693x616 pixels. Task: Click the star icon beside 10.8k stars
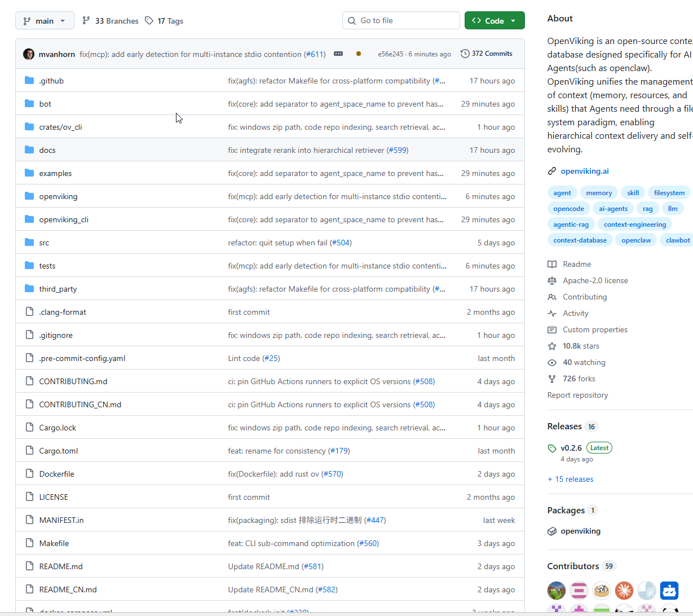[552, 346]
